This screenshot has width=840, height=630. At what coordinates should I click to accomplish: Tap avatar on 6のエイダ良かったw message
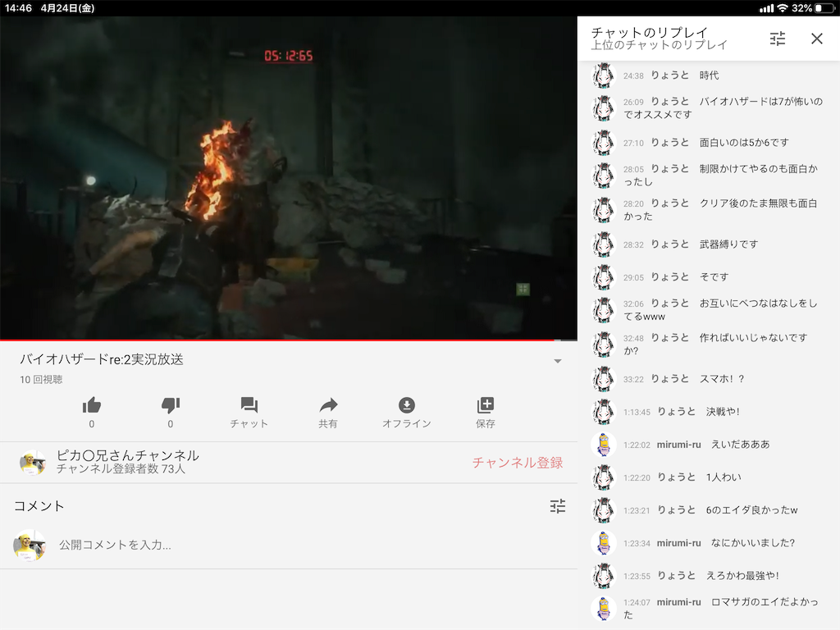[603, 510]
